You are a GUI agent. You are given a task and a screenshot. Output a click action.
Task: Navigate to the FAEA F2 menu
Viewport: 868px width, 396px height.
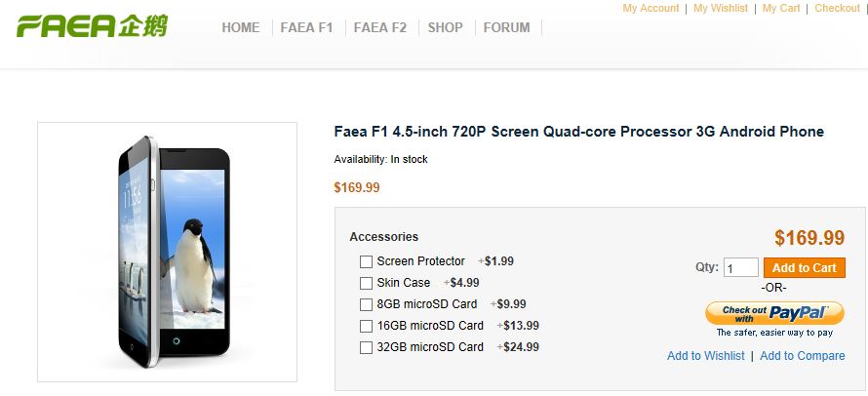(x=380, y=27)
